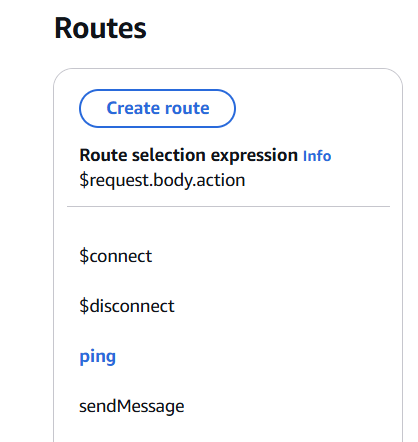Click the Create route button
The image size is (418, 442).
(157, 108)
